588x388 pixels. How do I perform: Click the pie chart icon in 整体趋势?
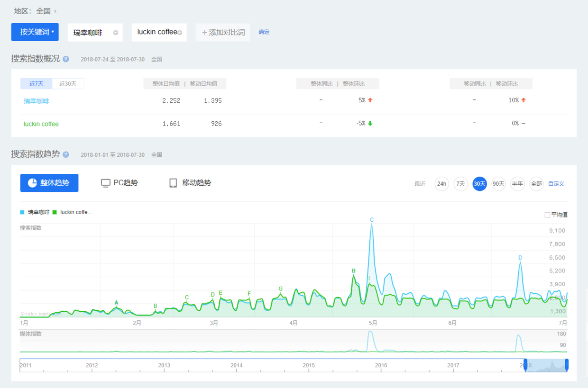(32, 183)
